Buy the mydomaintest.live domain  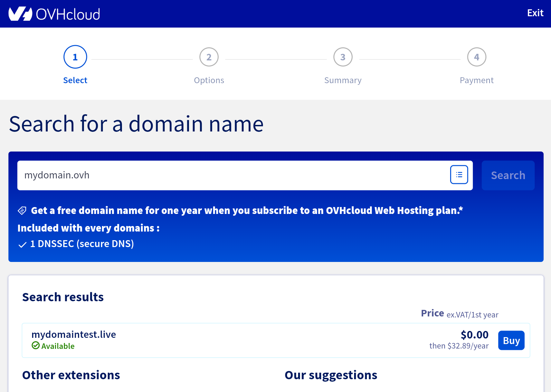[x=511, y=341]
